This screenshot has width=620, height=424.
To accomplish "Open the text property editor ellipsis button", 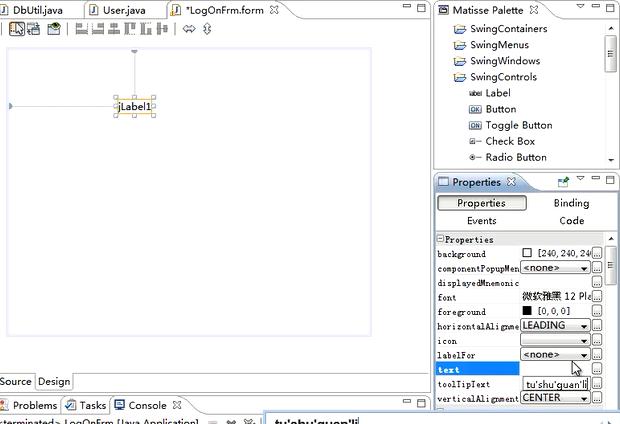I will [x=597, y=369].
